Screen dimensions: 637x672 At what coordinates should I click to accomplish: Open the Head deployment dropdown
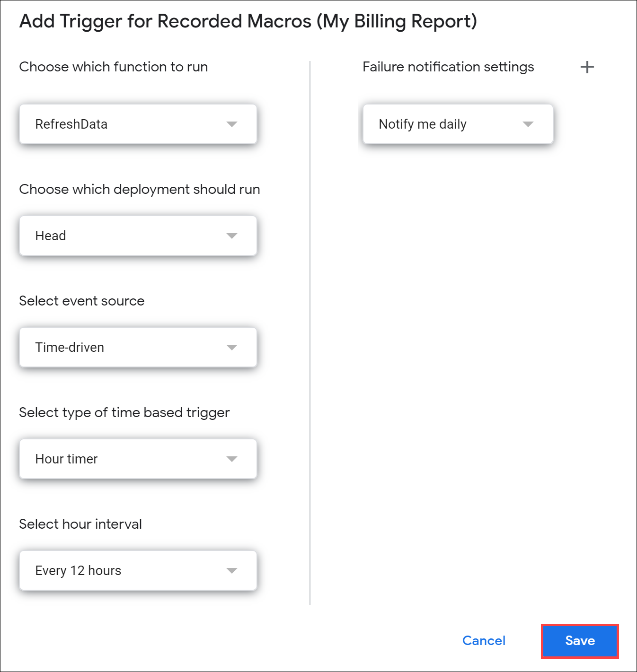[x=138, y=236]
